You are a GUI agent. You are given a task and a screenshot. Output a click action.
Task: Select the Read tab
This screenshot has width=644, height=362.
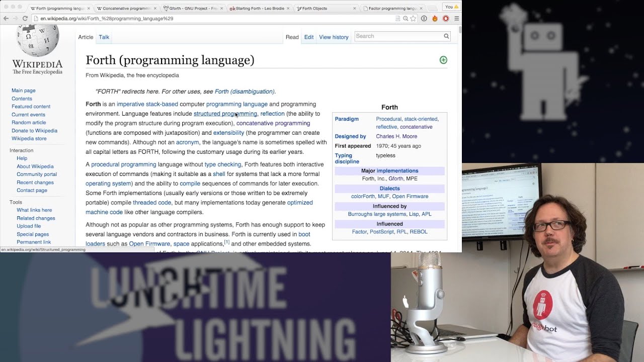(x=292, y=37)
